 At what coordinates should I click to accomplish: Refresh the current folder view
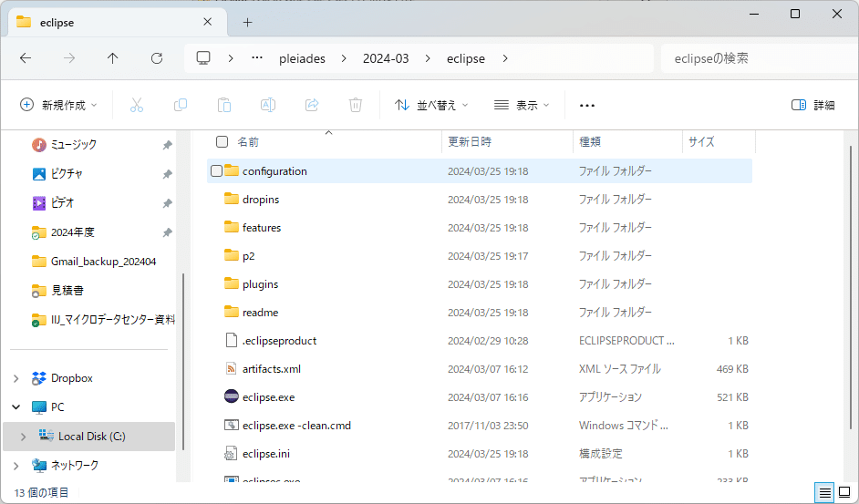(157, 58)
